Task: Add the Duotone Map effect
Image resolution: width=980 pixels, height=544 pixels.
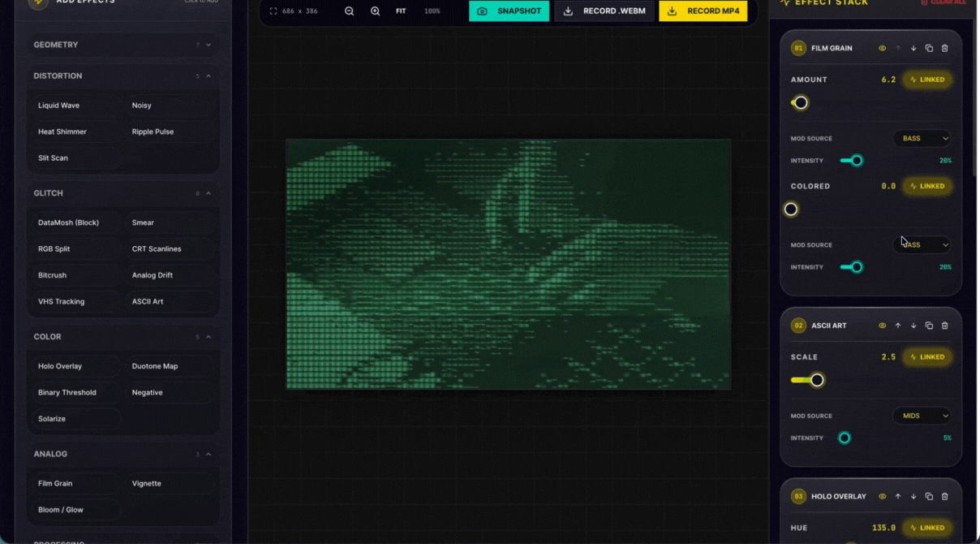Action: 170,366
